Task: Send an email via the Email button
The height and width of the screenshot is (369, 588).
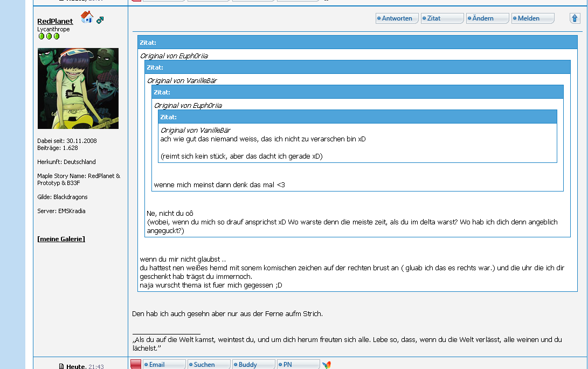Action: (164, 365)
